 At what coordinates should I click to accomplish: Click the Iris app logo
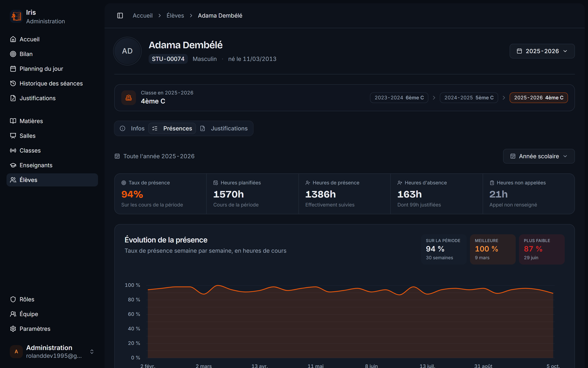16,16
